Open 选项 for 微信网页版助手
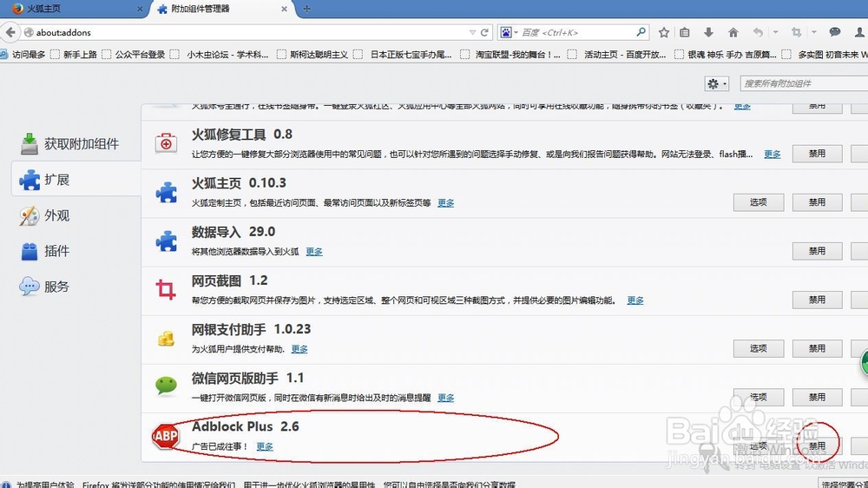The height and width of the screenshot is (488, 868). pyautogui.click(x=759, y=397)
